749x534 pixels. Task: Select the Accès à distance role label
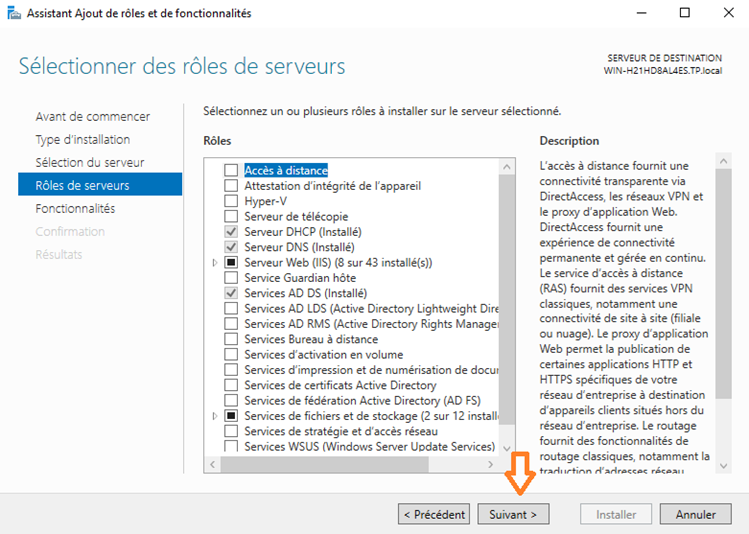click(286, 170)
